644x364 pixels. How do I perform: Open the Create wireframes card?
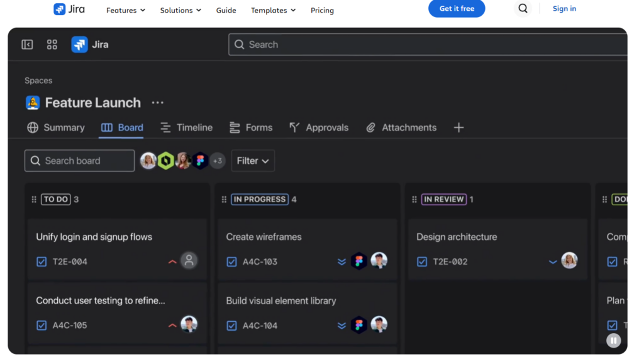(x=307, y=249)
